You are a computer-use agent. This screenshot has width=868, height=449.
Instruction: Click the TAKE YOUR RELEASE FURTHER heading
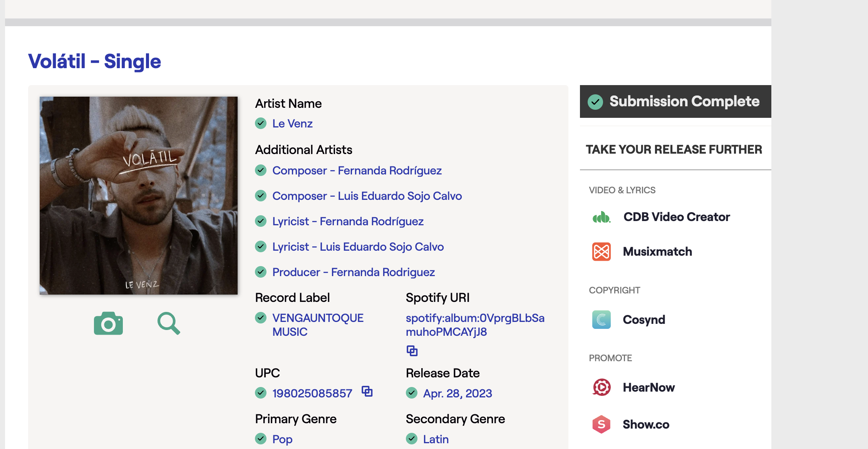tap(674, 149)
